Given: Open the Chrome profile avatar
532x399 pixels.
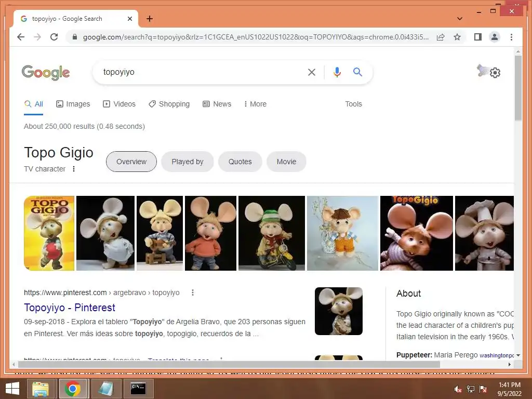Looking at the screenshot, I should [495, 37].
